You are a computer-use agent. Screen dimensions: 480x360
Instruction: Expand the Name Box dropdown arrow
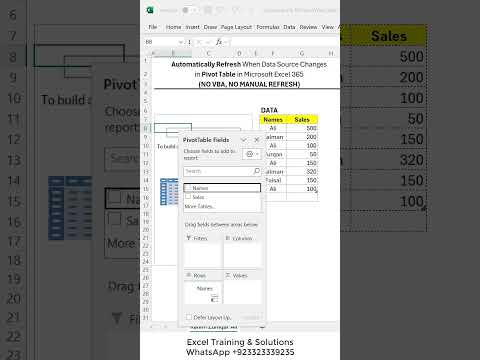tap(180, 42)
